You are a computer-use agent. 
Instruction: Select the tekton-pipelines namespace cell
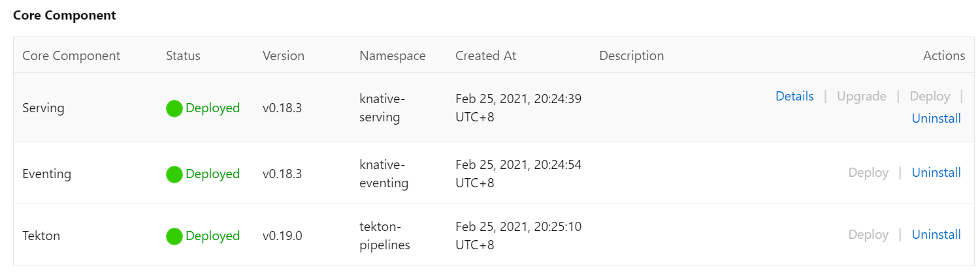point(385,236)
